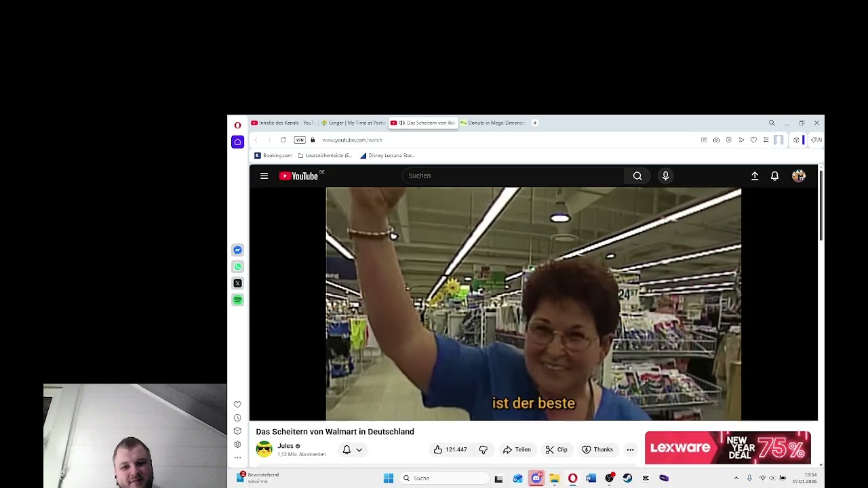Open Aria AI button in toolbar
Screen dimensions: 868x488
pyautogui.click(x=816, y=140)
